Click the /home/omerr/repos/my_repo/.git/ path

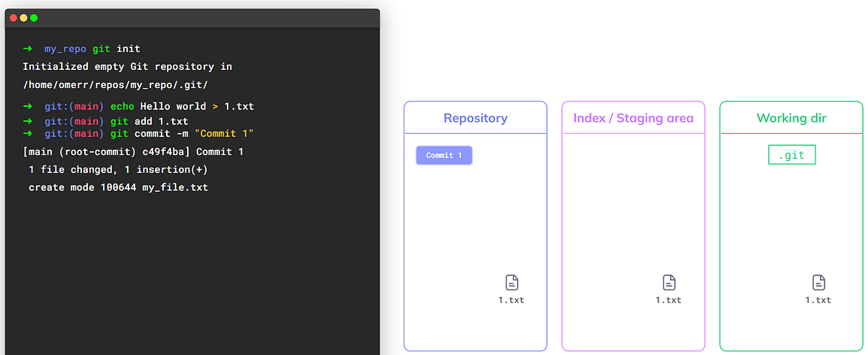coord(115,85)
